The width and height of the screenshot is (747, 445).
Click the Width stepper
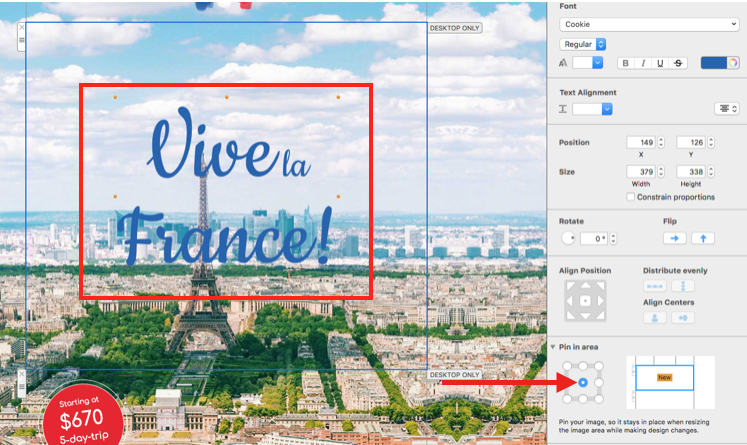click(x=661, y=172)
